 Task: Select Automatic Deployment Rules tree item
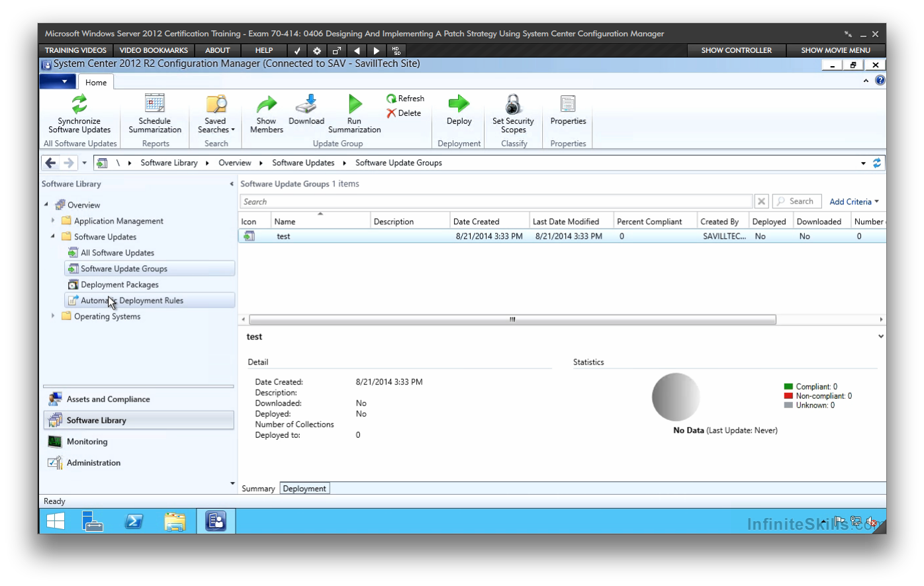click(150, 300)
